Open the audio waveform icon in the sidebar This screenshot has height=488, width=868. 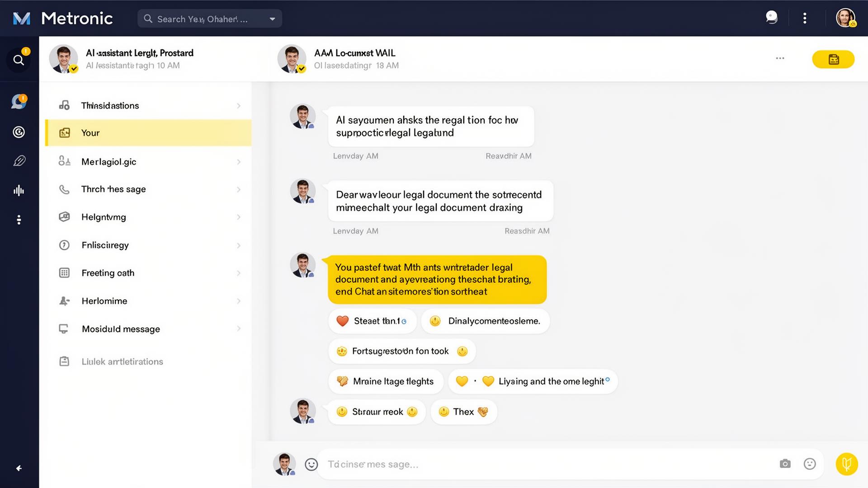pos(19,190)
